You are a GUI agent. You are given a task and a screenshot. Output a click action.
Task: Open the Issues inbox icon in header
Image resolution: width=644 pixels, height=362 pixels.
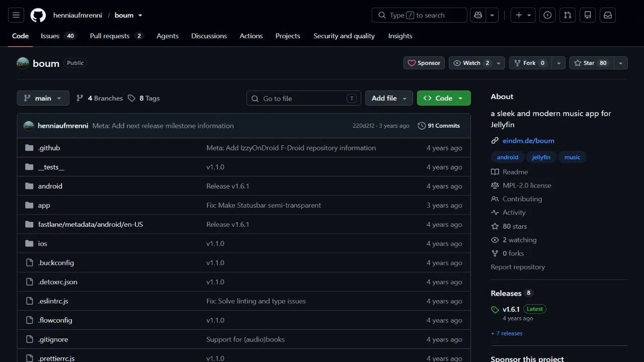coord(547,15)
